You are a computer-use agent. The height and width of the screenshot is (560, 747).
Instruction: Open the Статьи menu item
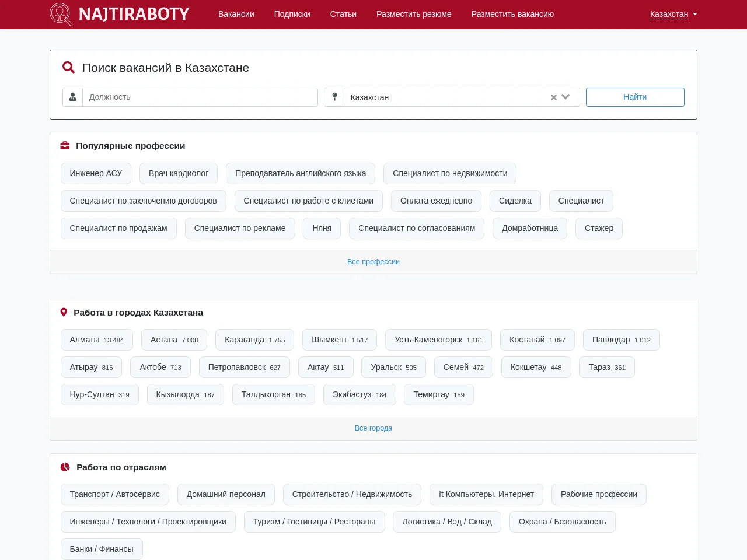coord(343,14)
